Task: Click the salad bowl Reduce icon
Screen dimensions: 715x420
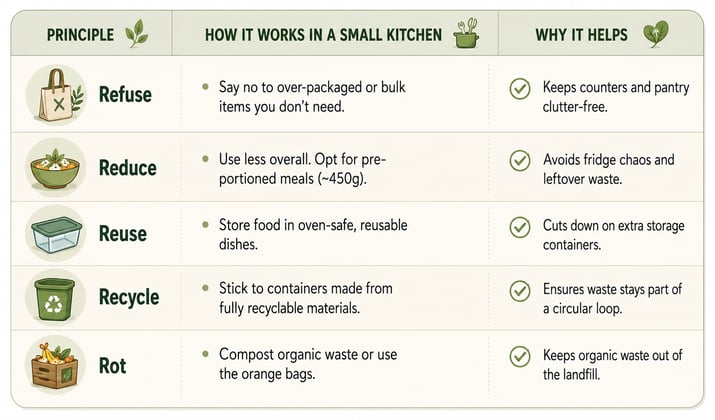Action: coord(56,167)
